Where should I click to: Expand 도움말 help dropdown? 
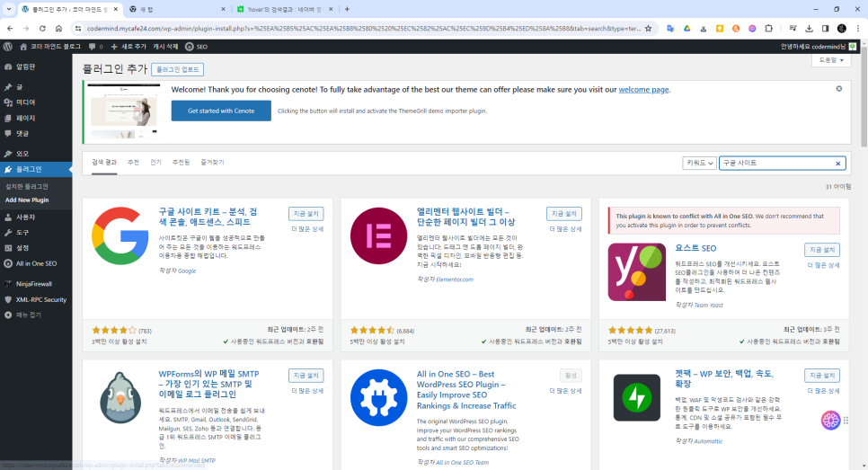pyautogui.click(x=831, y=60)
